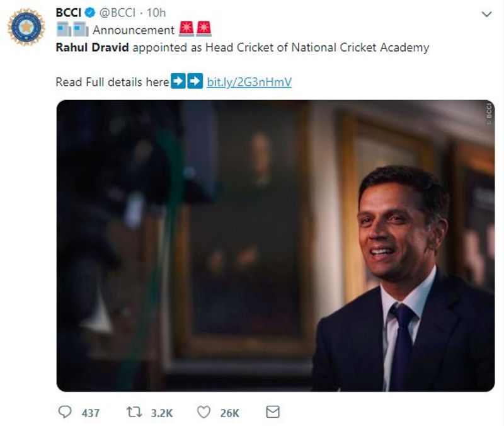The image size is (504, 426).
Task: Click the first blue right-arrow emoji
Action: [x=178, y=81]
